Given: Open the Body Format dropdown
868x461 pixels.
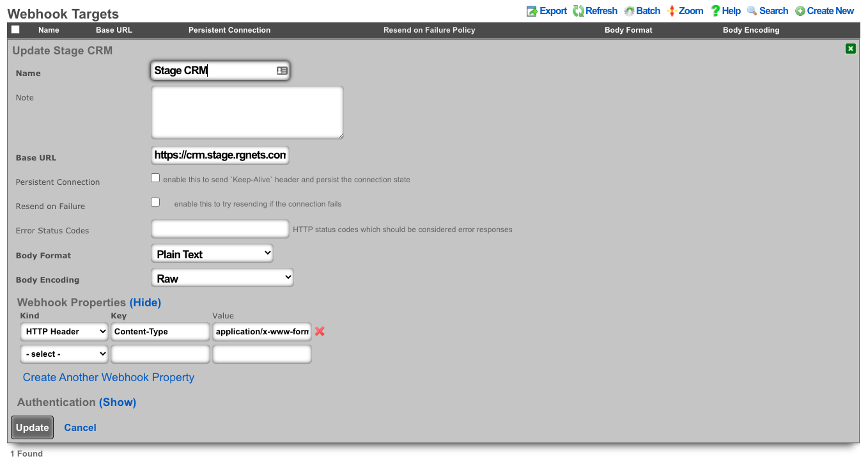Looking at the screenshot, I should [212, 254].
